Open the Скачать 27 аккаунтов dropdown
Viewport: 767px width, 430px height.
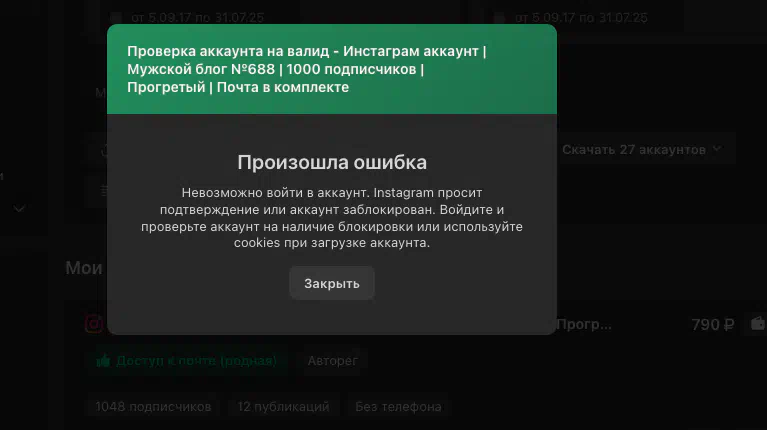[642, 149]
